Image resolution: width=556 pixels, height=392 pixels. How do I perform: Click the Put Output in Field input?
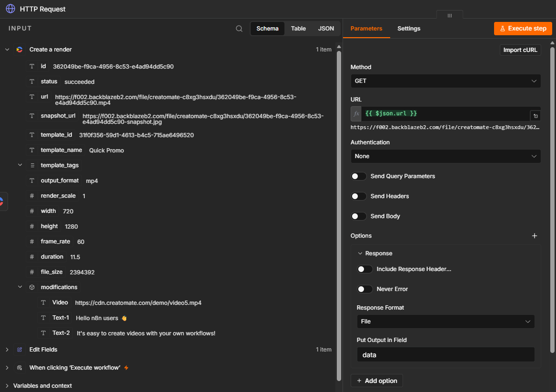(x=445, y=354)
